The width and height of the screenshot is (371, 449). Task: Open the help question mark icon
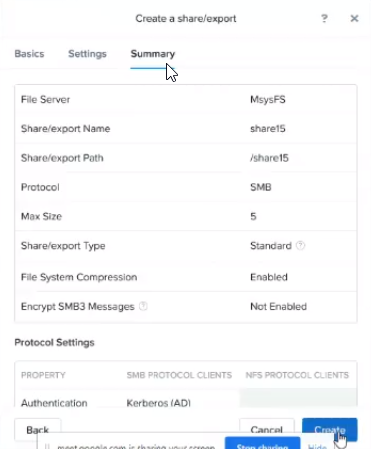(x=324, y=18)
